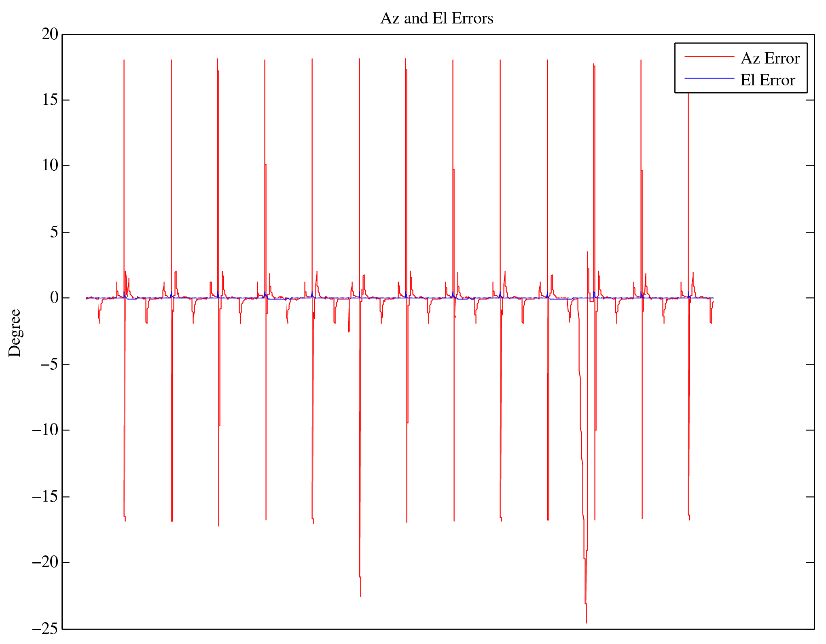Click the red Az Error legend line
Viewport: 826px width, 644px height.
click(x=709, y=57)
